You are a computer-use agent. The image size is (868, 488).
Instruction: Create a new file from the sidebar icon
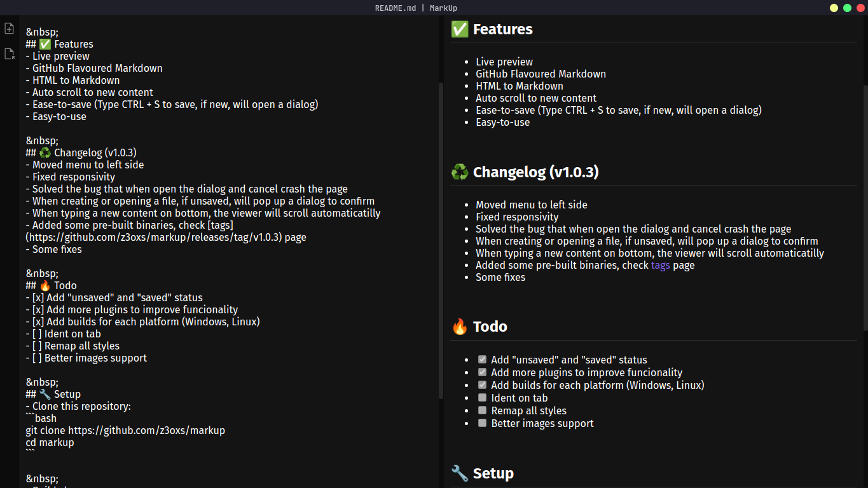click(x=10, y=29)
